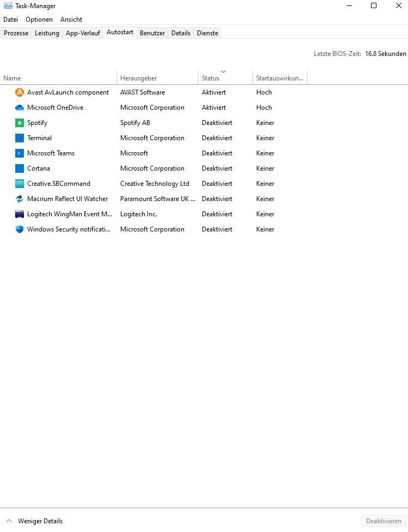Switch to the Dienste tab

click(208, 33)
